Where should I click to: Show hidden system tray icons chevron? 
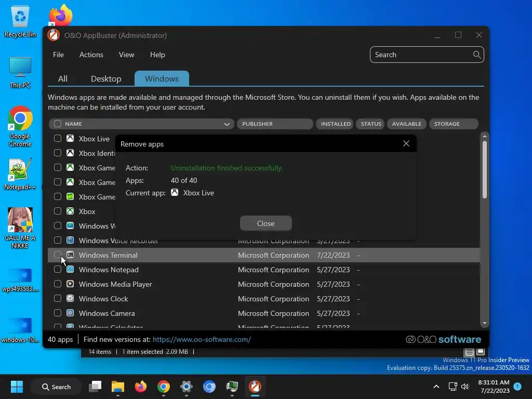coord(436,387)
